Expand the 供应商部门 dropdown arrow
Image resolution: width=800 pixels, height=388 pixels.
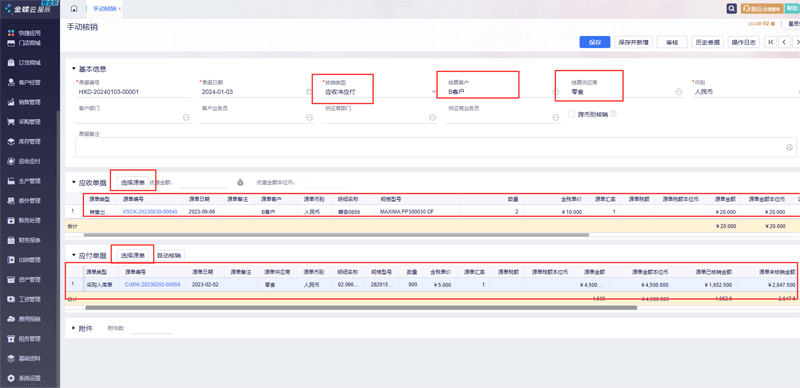click(x=433, y=117)
